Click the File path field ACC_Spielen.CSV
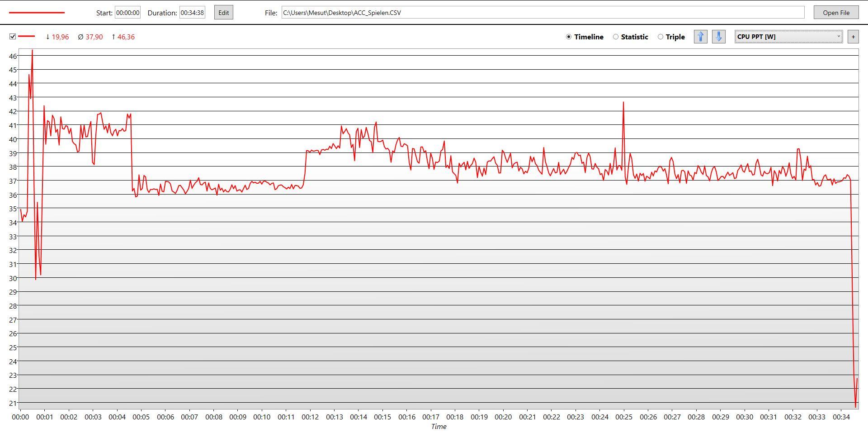Screen dimensions: 868x433 coord(542,13)
